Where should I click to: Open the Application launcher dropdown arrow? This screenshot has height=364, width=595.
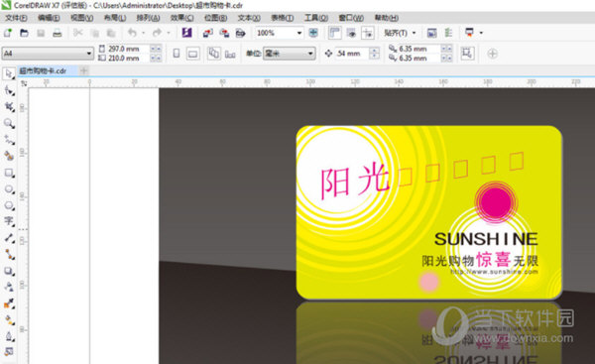click(x=481, y=33)
